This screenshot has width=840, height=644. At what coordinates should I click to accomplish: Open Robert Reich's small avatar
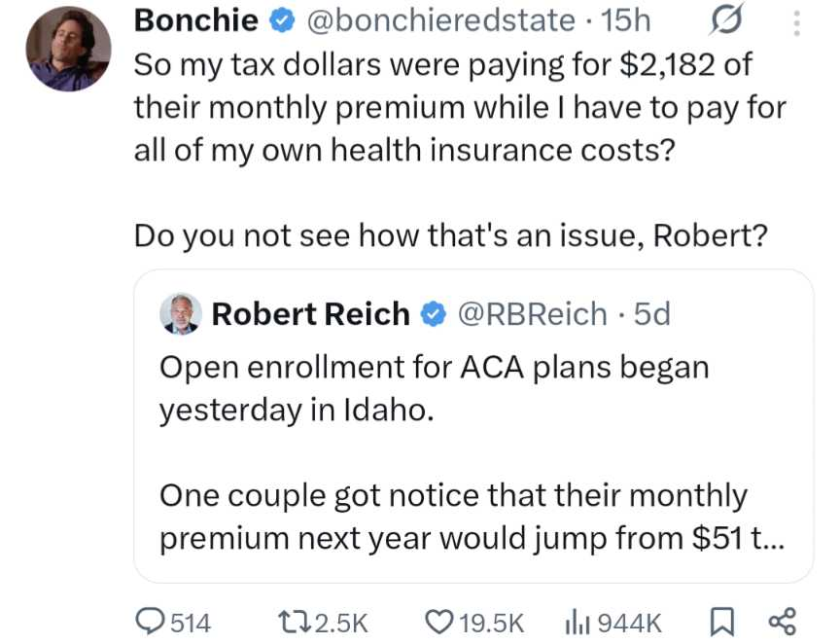tap(180, 314)
